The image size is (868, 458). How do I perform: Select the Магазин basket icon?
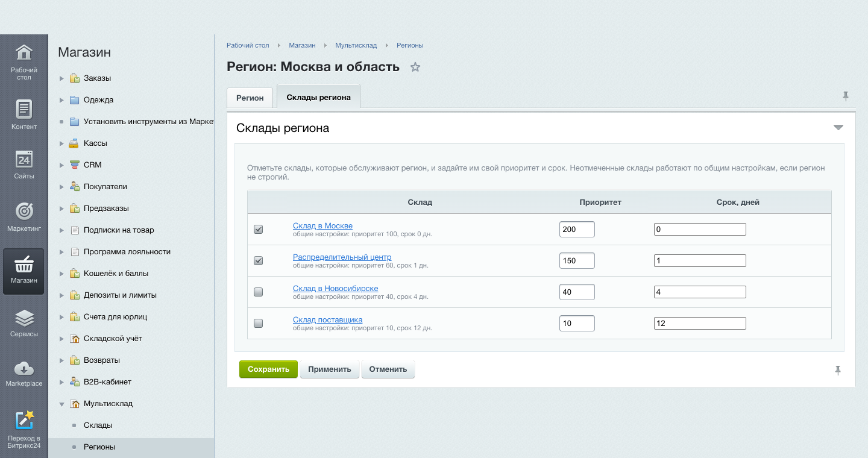(x=24, y=263)
